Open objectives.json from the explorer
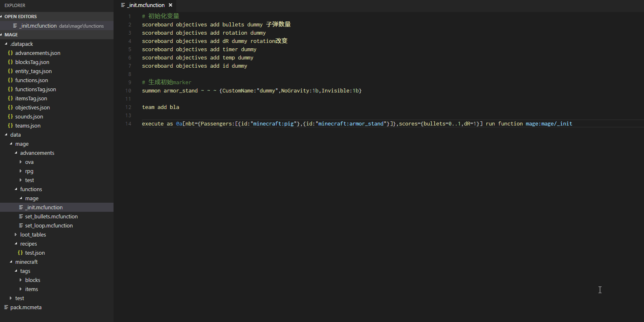The width and height of the screenshot is (644, 322). (x=32, y=108)
